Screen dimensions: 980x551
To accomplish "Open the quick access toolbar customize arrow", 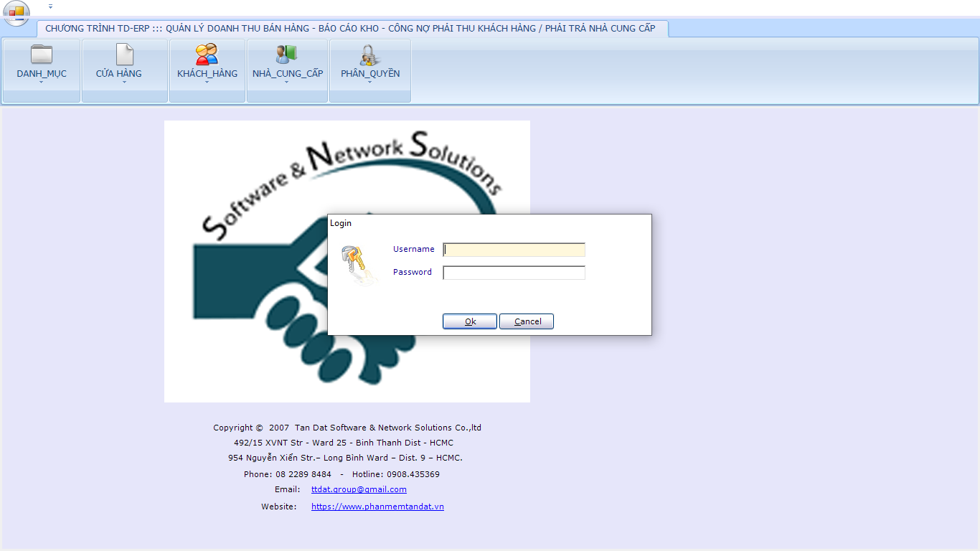I will click(50, 6).
